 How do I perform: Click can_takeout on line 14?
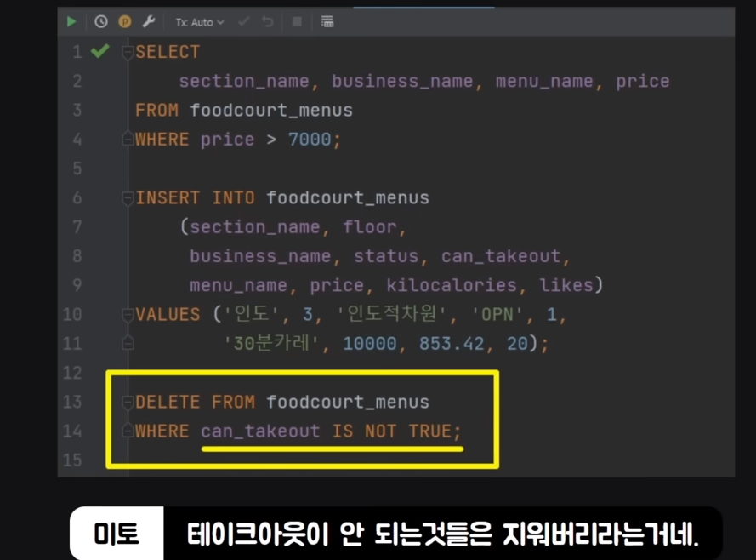(x=260, y=431)
